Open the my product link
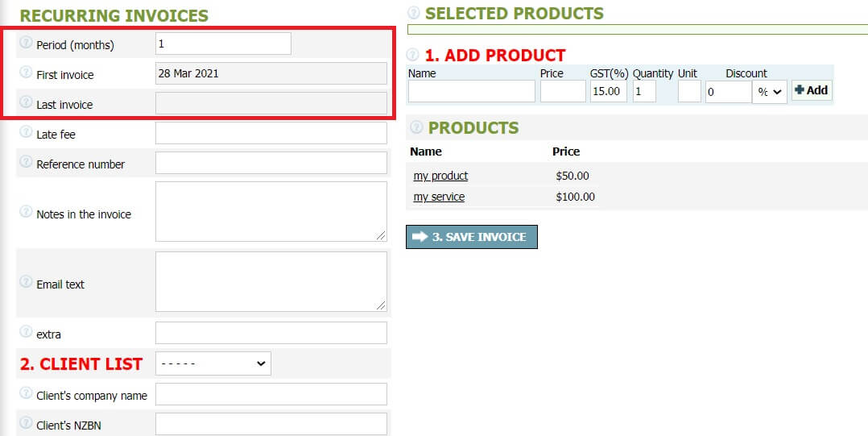The height and width of the screenshot is (436, 868). 440,176
